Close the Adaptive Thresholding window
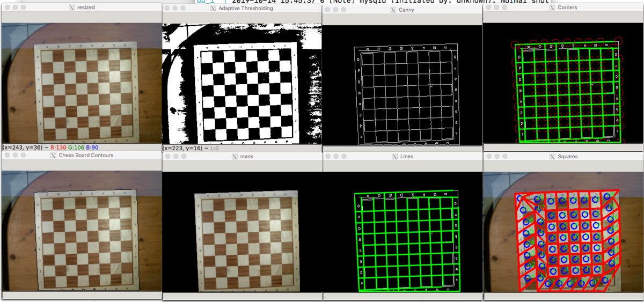644x302 pixels. [167, 8]
